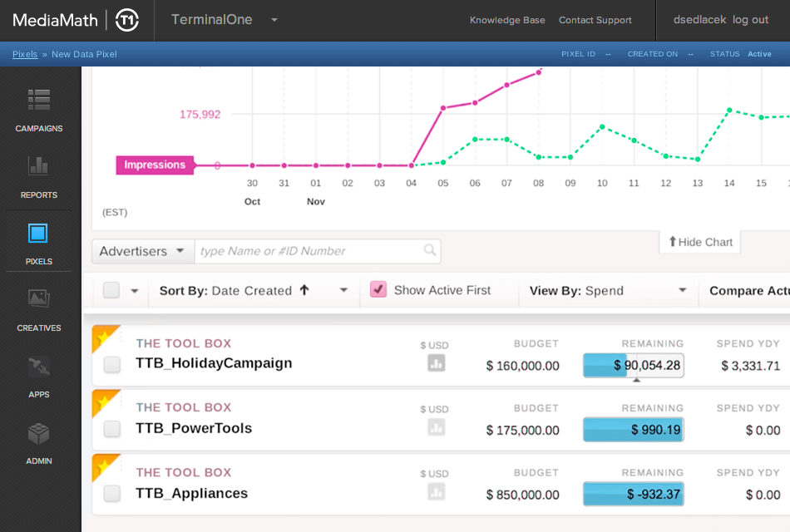
Task: Expand the TerminalOne app dropdown arrow
Action: click(274, 20)
